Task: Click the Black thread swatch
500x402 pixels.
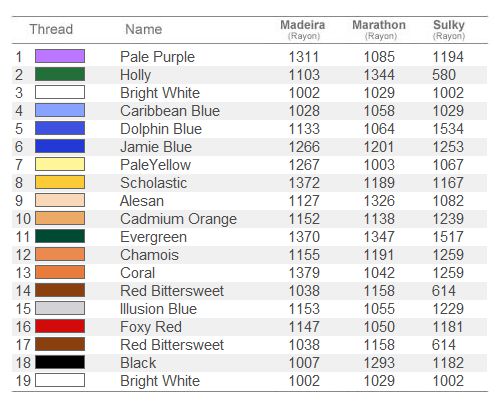Action: [60, 362]
